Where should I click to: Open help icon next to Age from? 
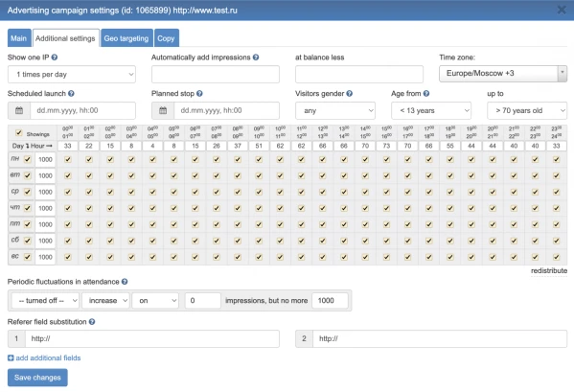[x=426, y=93]
